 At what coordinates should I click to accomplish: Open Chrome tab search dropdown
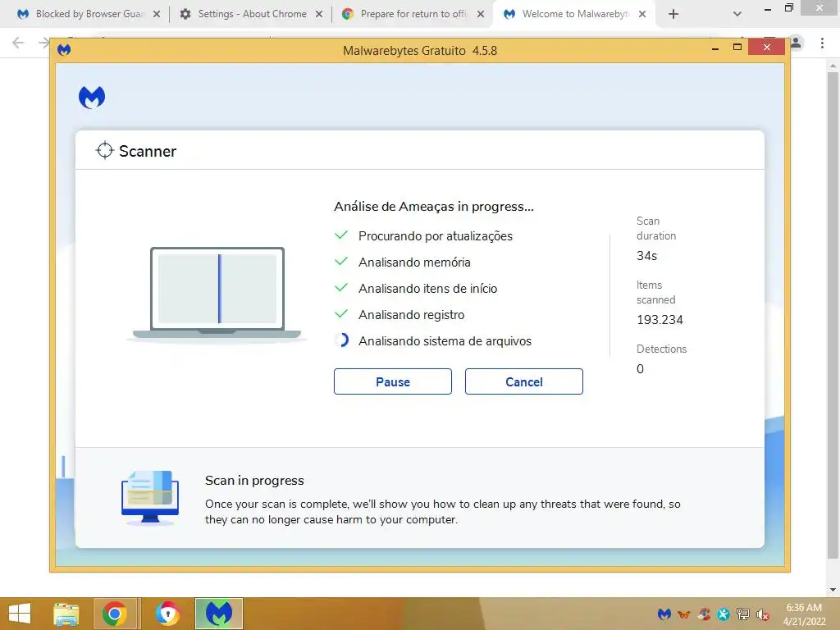click(737, 14)
